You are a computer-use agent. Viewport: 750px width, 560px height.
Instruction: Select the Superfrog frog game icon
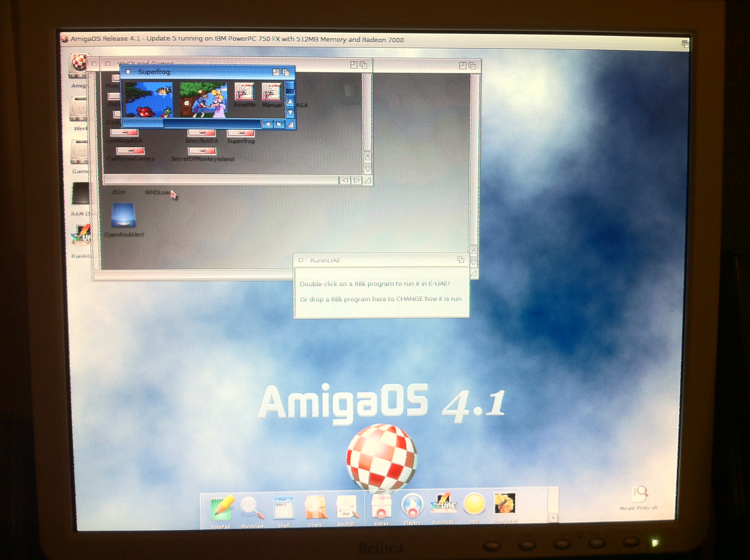click(x=149, y=100)
